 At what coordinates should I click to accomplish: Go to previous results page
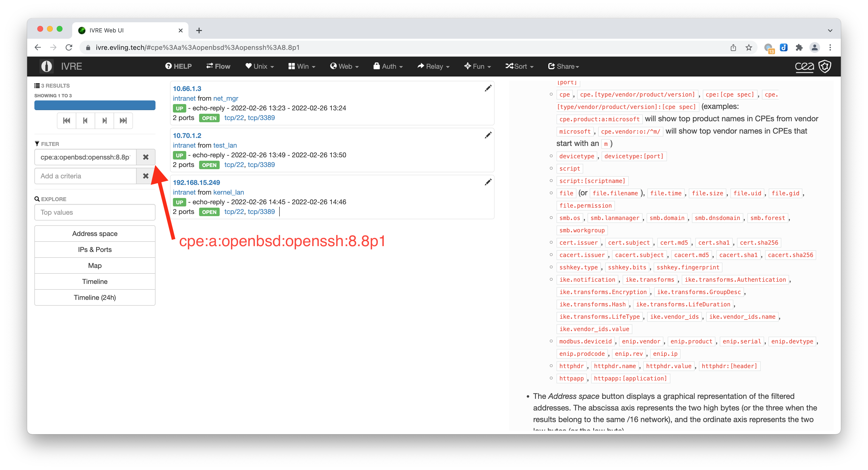tap(85, 121)
